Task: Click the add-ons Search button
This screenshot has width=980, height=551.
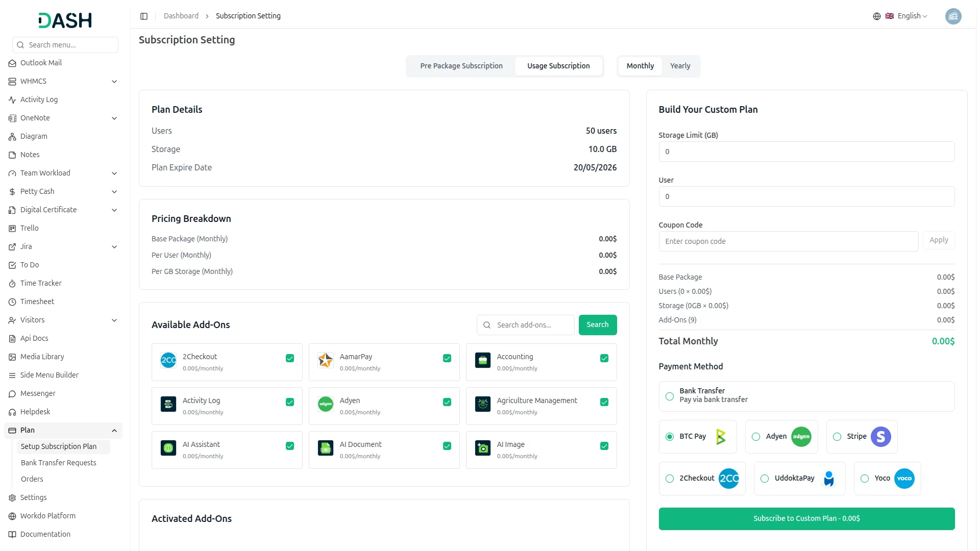Action: pyautogui.click(x=598, y=325)
